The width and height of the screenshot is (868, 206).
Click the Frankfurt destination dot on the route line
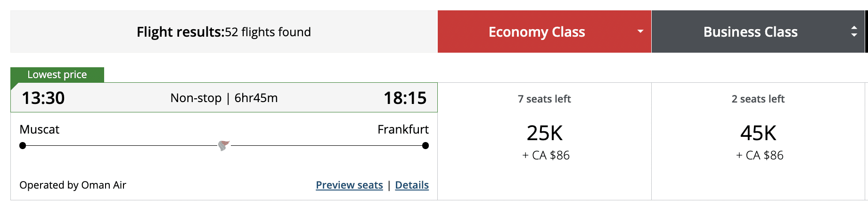click(x=426, y=146)
